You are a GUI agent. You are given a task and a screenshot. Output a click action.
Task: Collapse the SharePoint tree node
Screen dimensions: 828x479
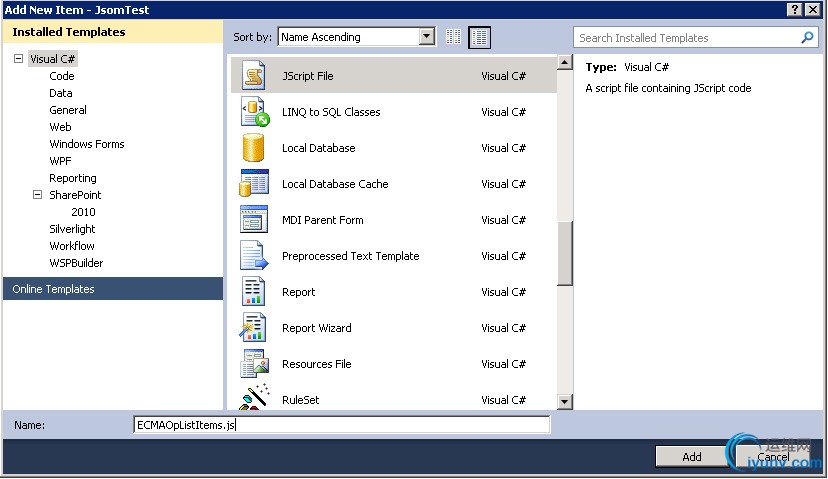click(x=37, y=195)
